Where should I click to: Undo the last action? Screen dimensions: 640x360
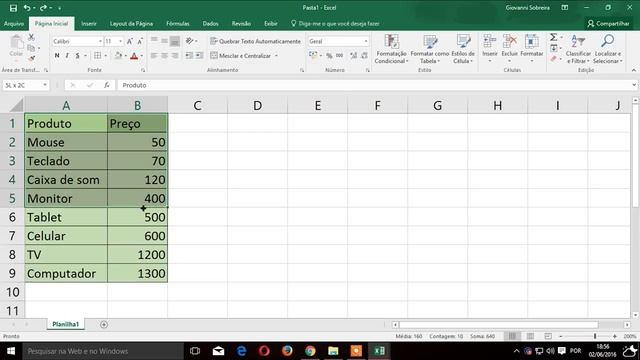pos(27,8)
